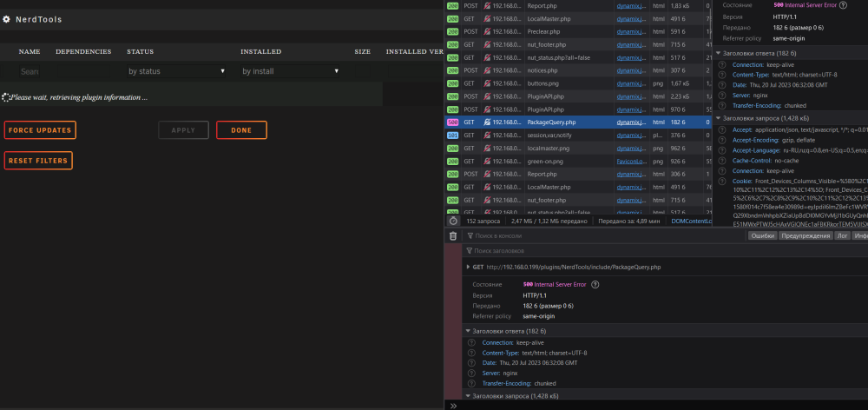Click the NerdTools gear icon
This screenshot has height=410, width=868.
coord(6,19)
